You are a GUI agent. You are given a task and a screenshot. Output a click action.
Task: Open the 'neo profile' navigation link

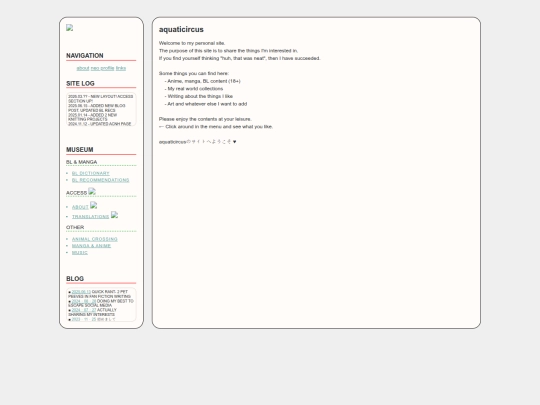[x=103, y=68]
